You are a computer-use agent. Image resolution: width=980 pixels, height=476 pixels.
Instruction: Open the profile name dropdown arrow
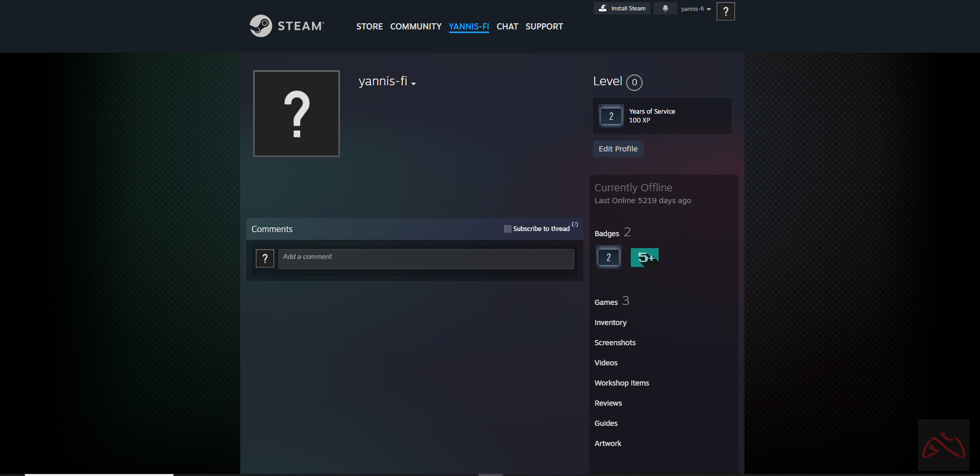coord(413,84)
